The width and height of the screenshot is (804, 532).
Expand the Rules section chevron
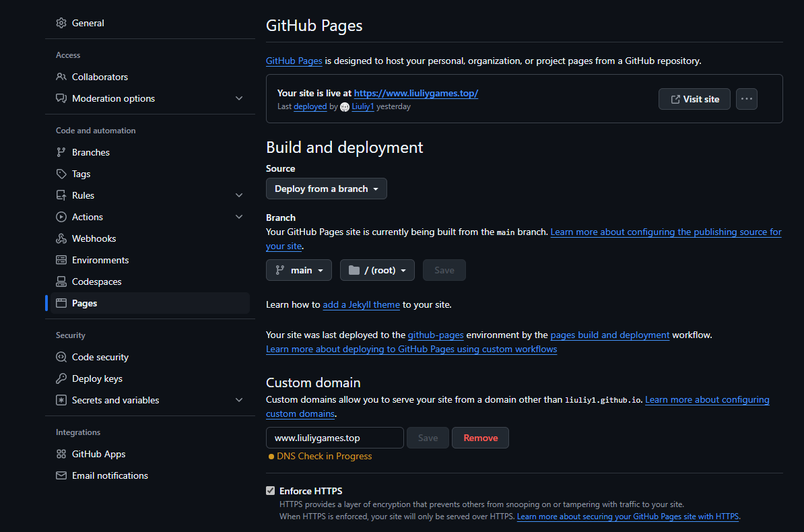239,195
